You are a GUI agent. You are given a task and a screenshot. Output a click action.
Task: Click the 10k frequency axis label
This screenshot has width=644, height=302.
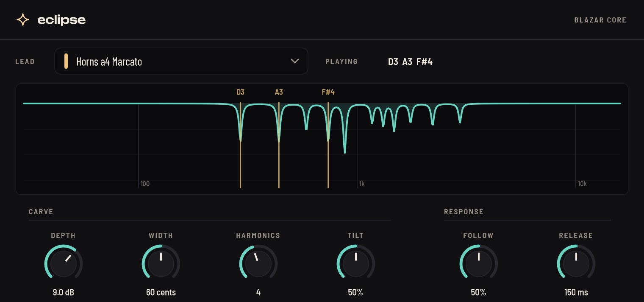point(582,184)
